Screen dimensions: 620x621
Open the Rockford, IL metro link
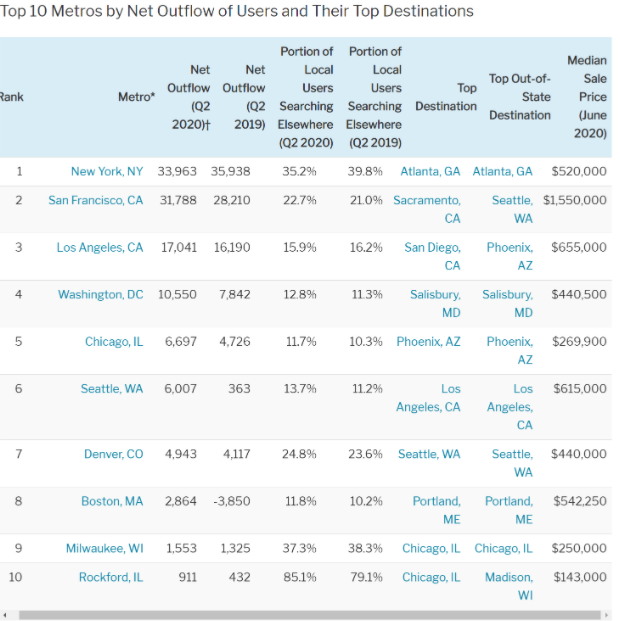[x=110, y=577]
